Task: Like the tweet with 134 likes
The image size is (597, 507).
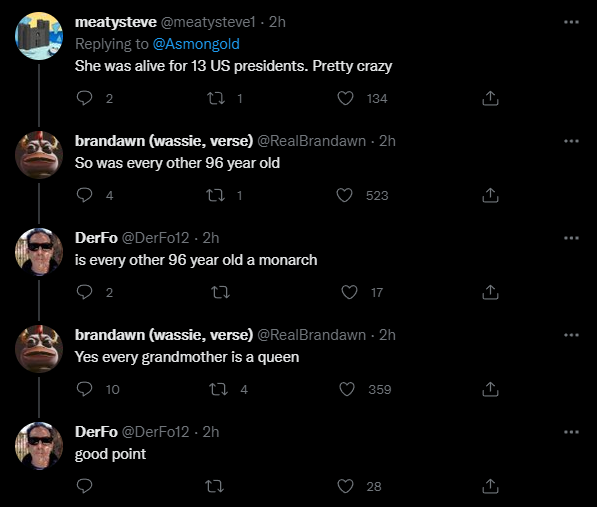Action: click(x=345, y=98)
